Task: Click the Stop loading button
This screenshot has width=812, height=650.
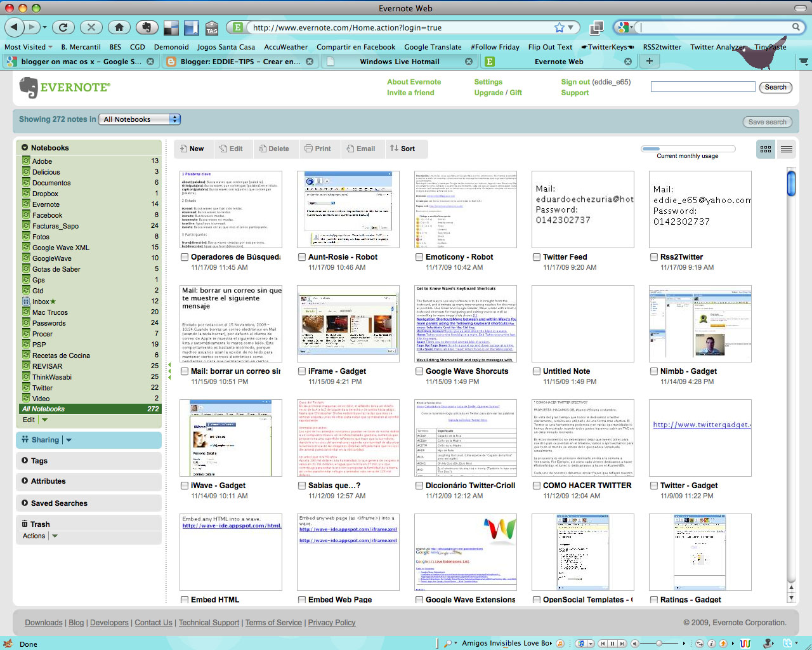Action: (91, 27)
